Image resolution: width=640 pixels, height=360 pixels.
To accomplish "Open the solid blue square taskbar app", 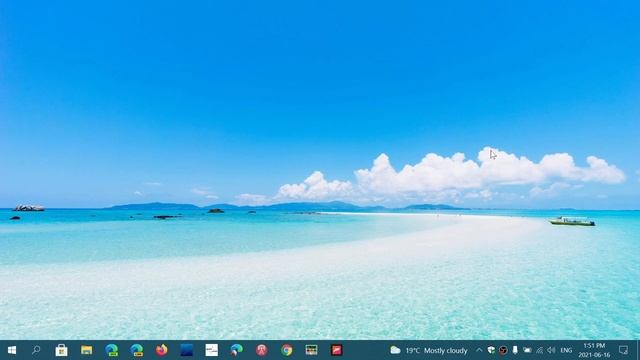I will (x=187, y=350).
